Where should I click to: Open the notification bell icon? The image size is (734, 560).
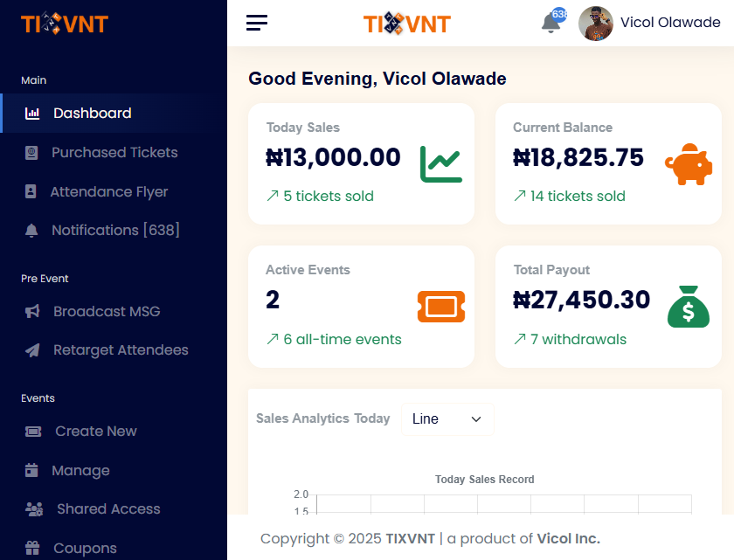551,24
